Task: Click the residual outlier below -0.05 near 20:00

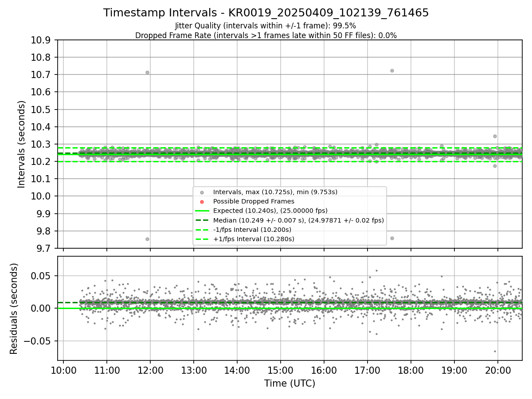Action: 495,351
